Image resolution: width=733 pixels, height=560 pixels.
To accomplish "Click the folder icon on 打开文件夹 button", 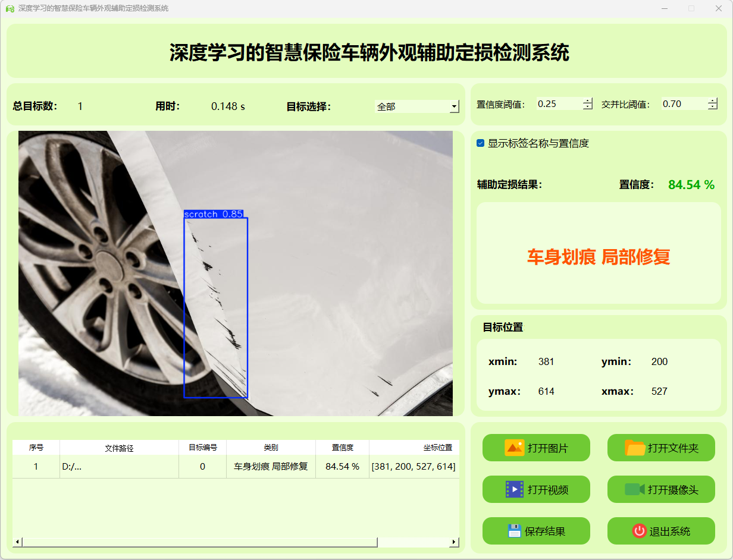I will pos(635,448).
